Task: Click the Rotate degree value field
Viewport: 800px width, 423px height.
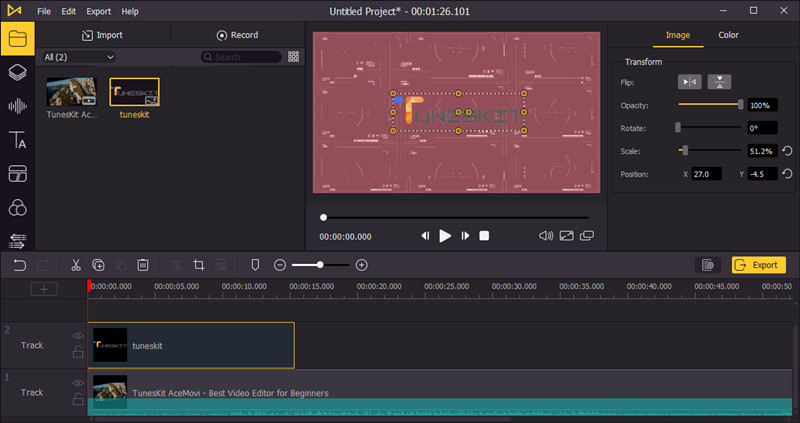Action: point(762,128)
